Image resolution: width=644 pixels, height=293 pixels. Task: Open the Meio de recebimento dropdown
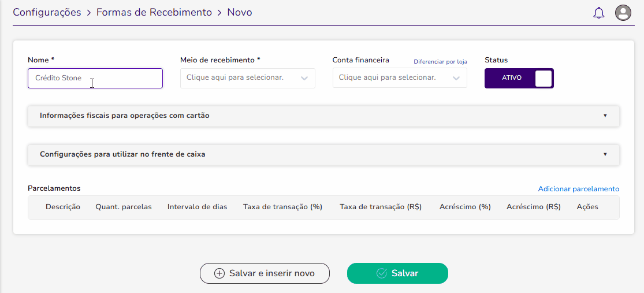click(248, 78)
